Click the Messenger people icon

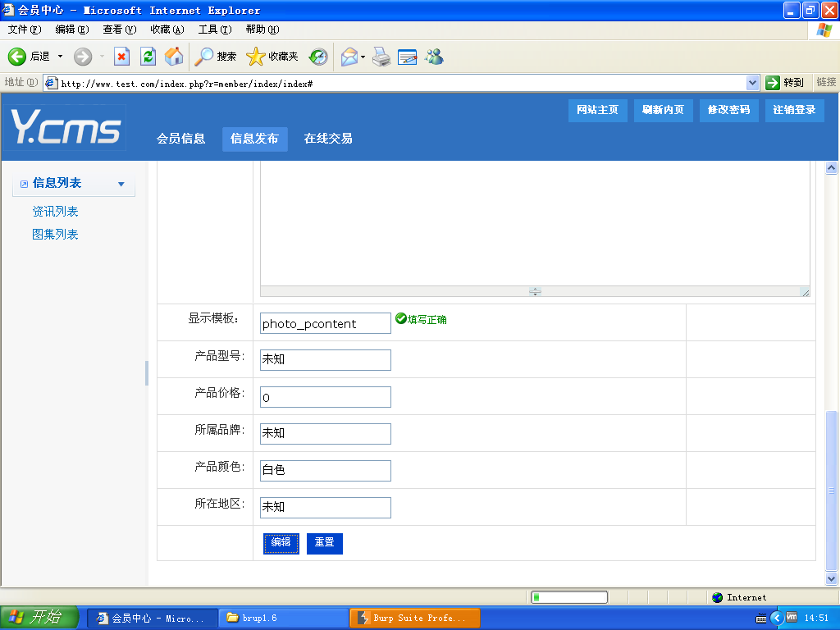coord(434,57)
